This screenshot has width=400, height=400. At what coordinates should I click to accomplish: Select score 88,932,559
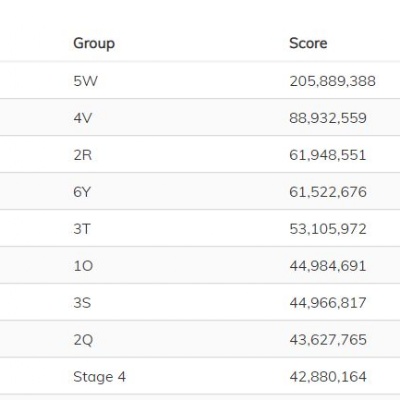(328, 118)
